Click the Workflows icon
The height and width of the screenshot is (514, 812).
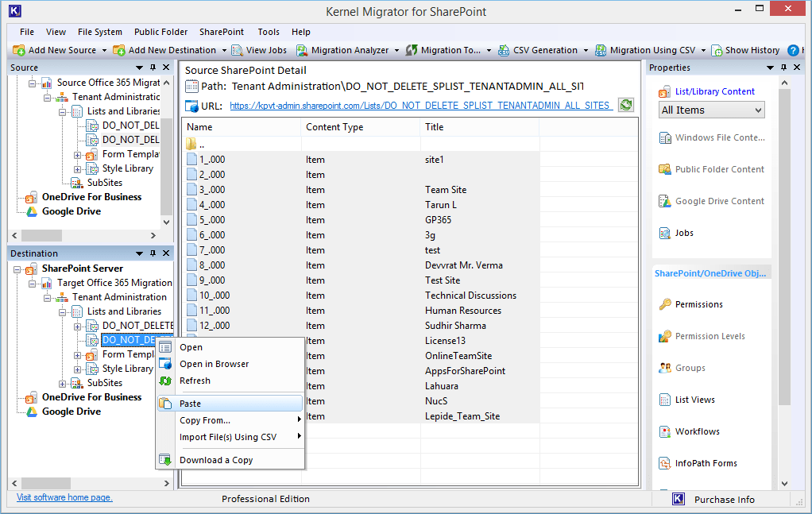pyautogui.click(x=664, y=431)
